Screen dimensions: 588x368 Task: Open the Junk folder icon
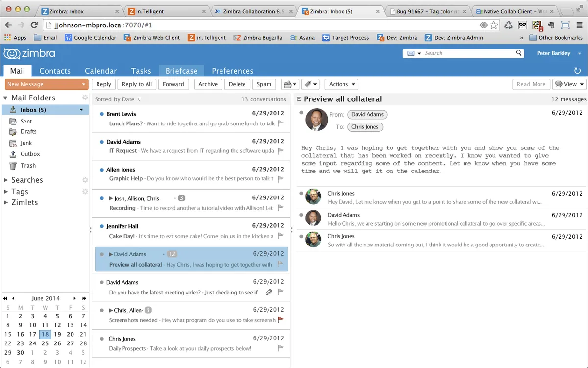click(x=13, y=143)
